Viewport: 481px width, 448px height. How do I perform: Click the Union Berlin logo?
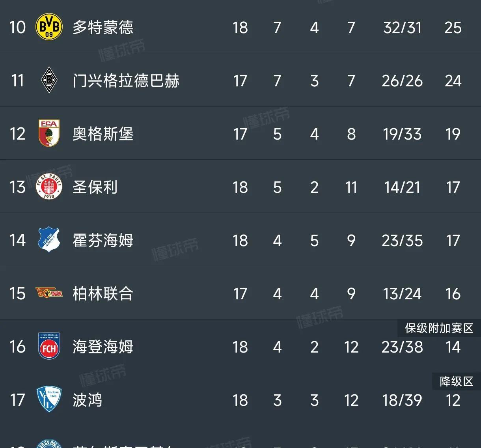coord(48,293)
